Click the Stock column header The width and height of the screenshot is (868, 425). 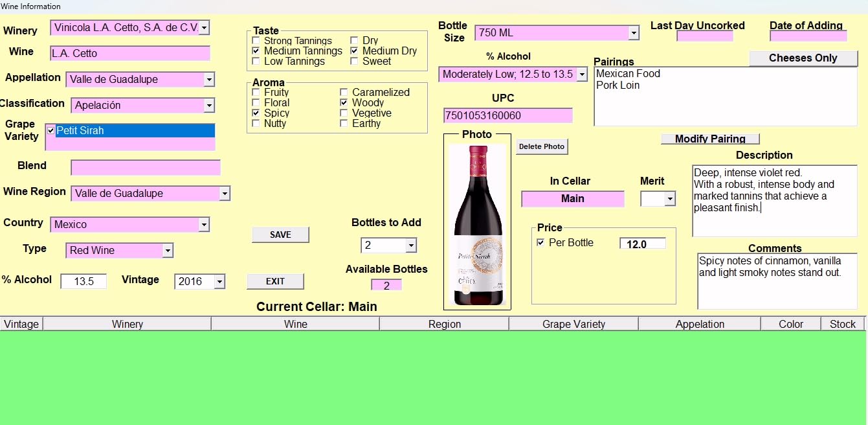tap(843, 324)
